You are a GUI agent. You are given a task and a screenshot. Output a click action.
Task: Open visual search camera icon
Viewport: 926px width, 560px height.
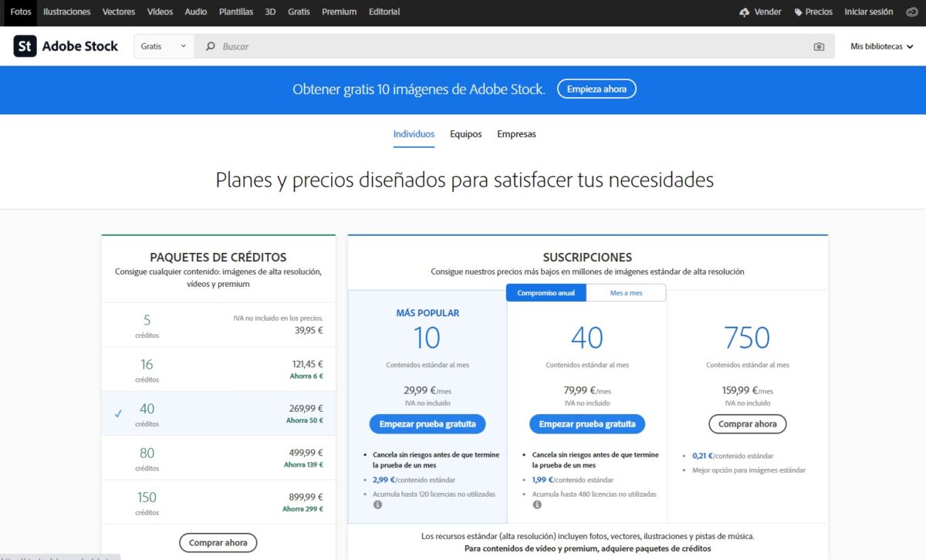click(x=819, y=46)
